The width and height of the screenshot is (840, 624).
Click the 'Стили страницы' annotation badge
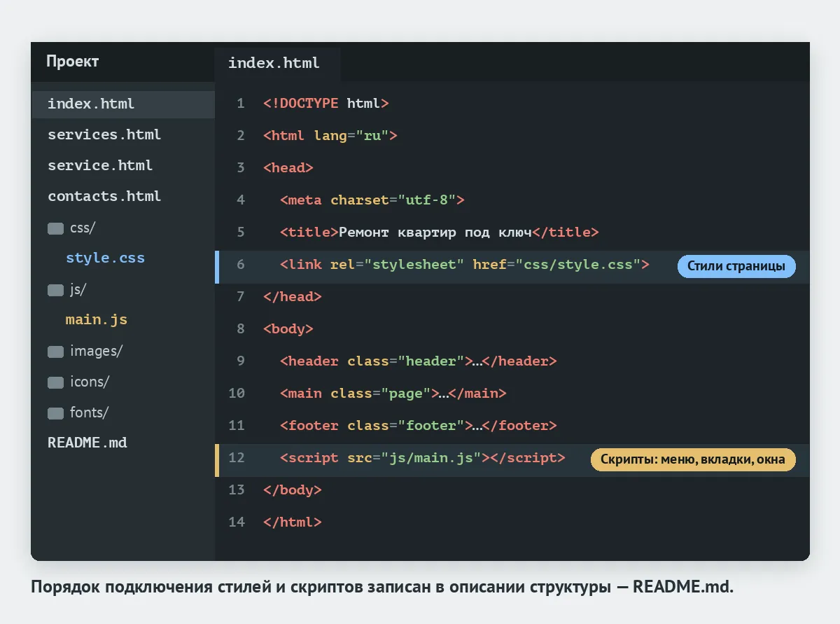736,266
